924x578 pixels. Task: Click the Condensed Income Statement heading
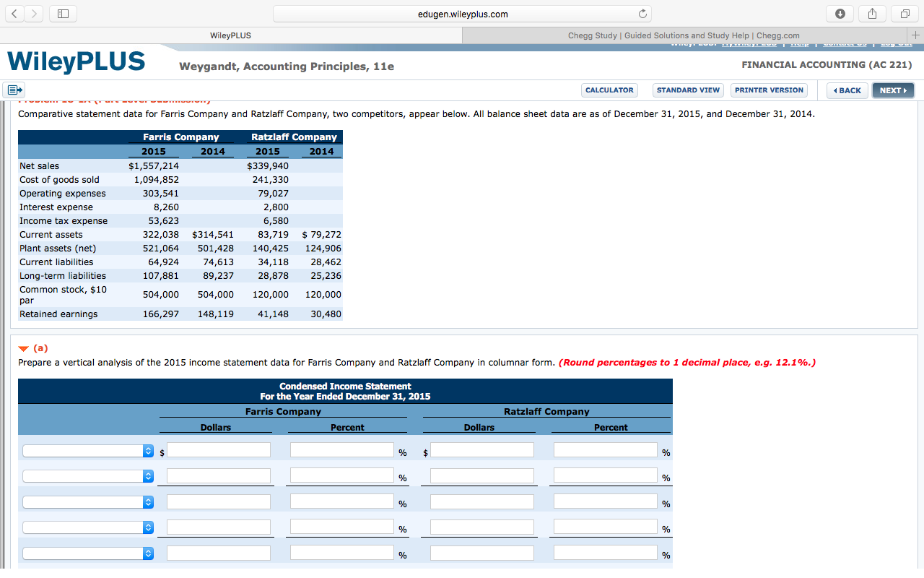[345, 387]
